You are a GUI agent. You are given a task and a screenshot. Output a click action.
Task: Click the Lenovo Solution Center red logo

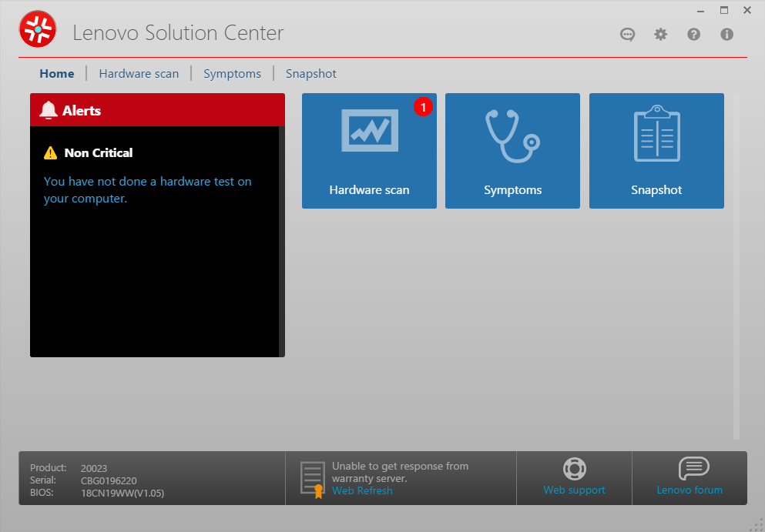pyautogui.click(x=38, y=29)
